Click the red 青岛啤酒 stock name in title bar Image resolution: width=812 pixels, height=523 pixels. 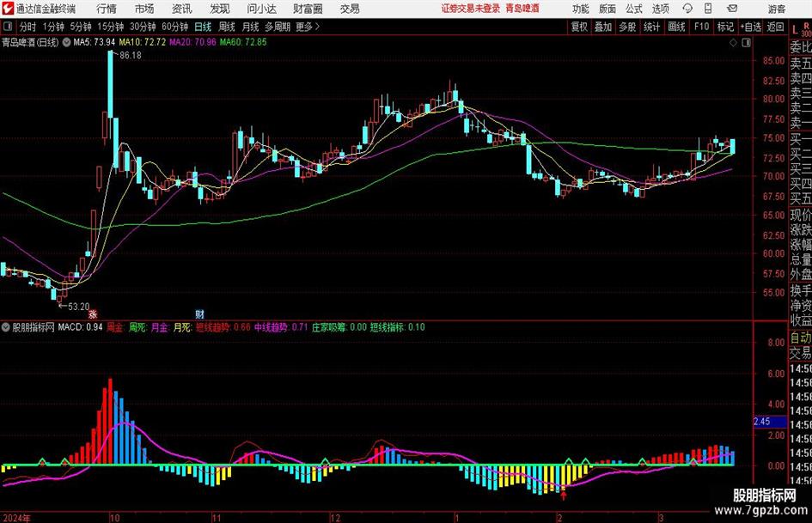pos(522,9)
